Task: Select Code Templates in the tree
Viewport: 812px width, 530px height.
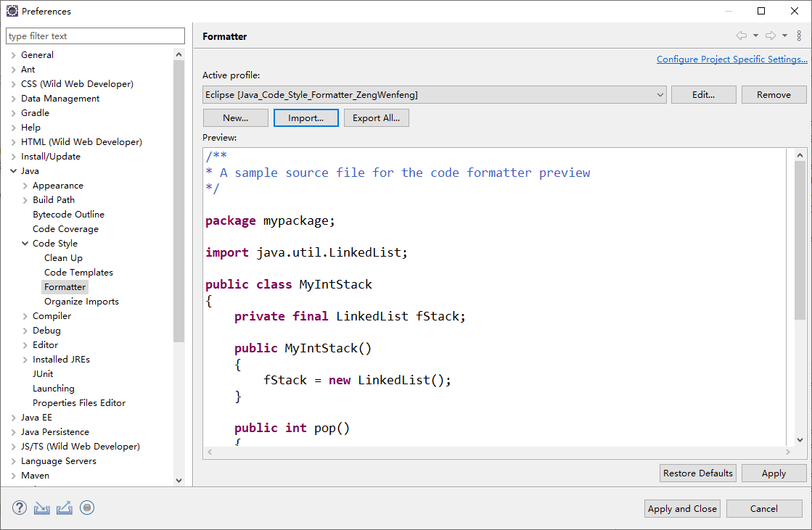Action: pyautogui.click(x=78, y=272)
